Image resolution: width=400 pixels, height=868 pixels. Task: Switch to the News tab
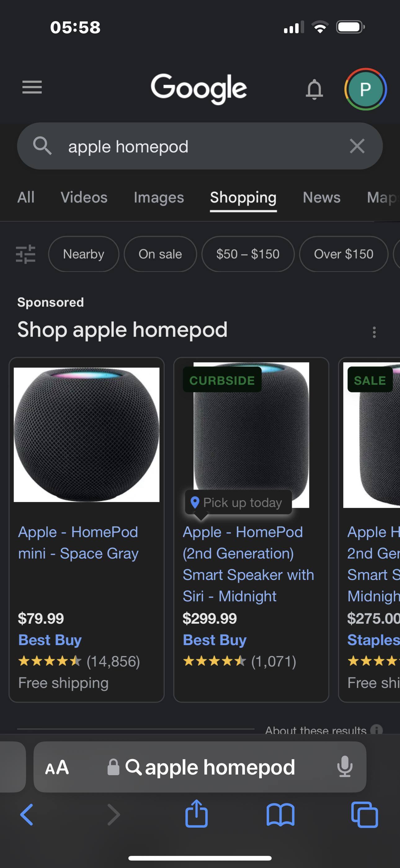[322, 197]
